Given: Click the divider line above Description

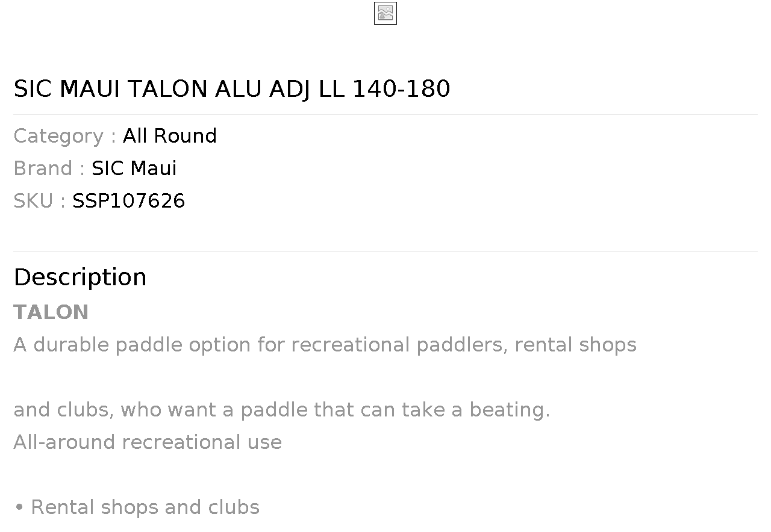Looking at the screenshot, I should point(385,251).
